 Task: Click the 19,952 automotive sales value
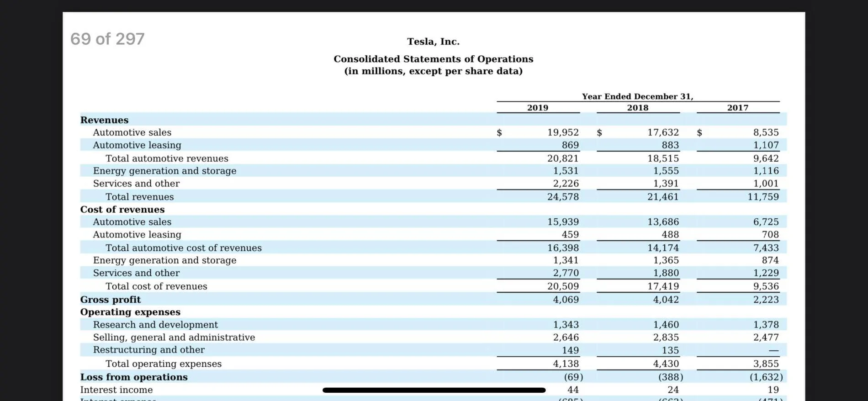pyautogui.click(x=563, y=132)
